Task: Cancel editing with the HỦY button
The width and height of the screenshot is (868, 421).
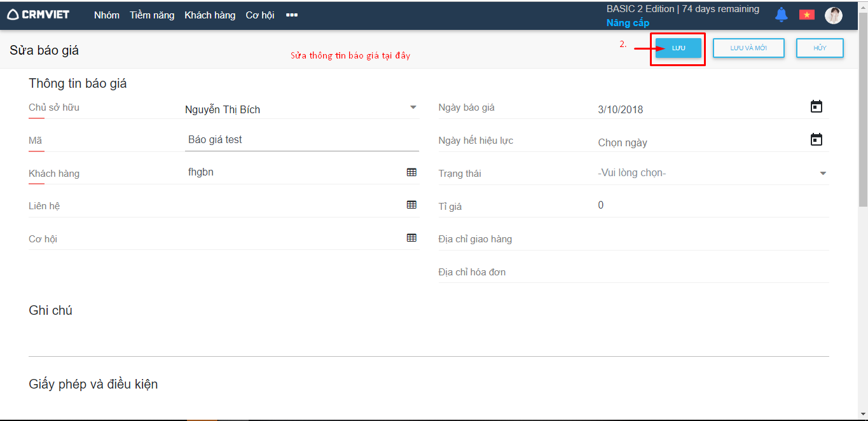Action: pos(820,48)
